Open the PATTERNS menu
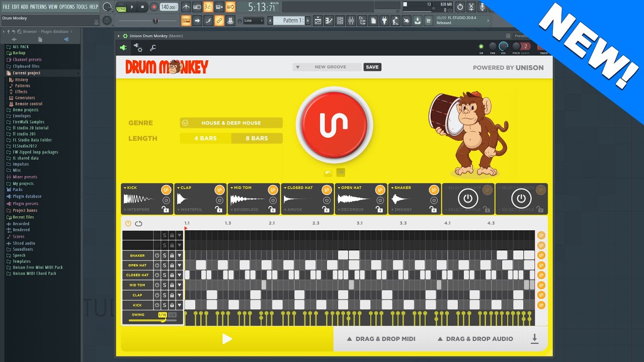 click(39, 7)
